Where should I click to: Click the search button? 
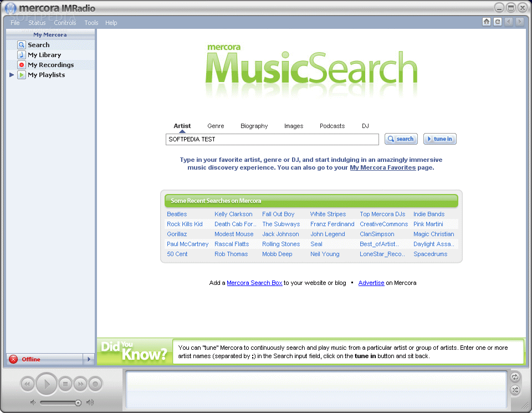[x=401, y=139]
